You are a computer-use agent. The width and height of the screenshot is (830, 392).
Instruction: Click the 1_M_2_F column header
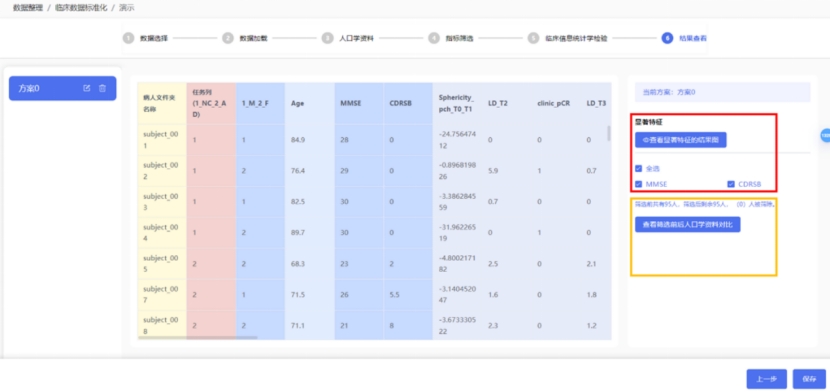click(260, 103)
